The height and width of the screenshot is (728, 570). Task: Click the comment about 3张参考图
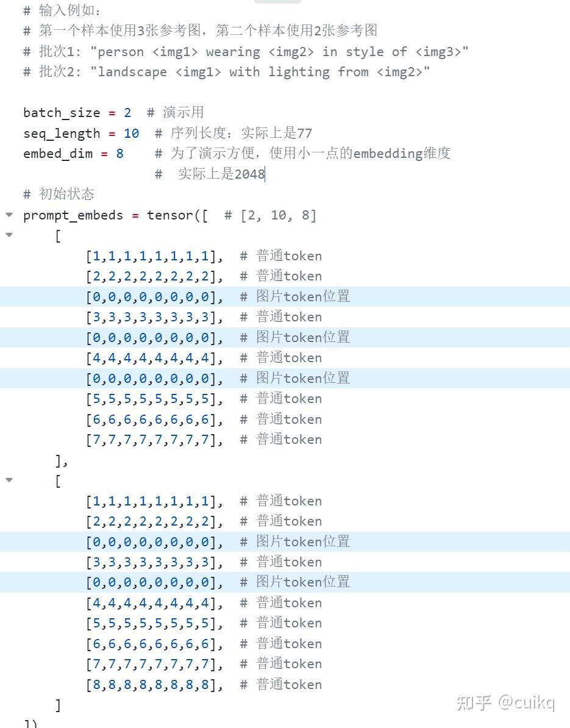tap(200, 30)
